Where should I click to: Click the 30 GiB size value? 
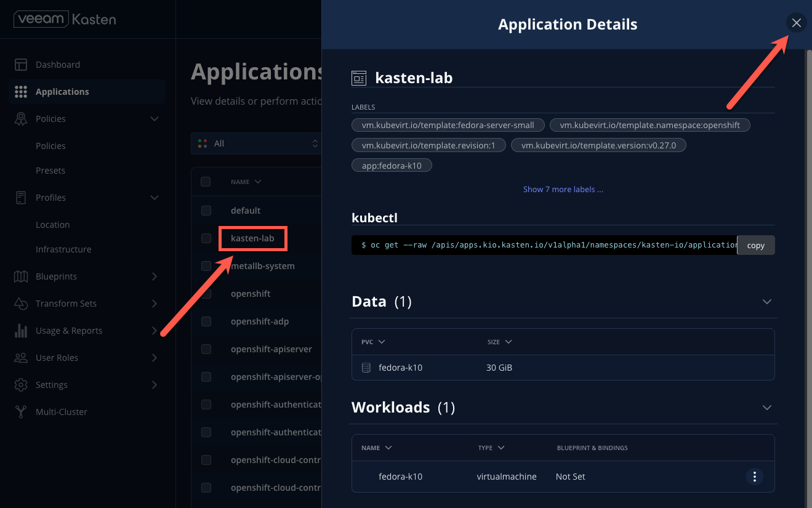point(499,368)
